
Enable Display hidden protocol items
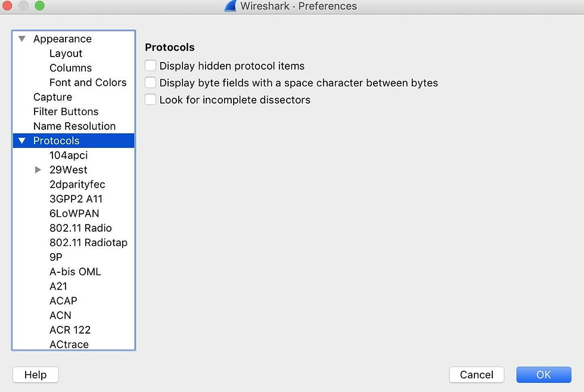coord(150,66)
